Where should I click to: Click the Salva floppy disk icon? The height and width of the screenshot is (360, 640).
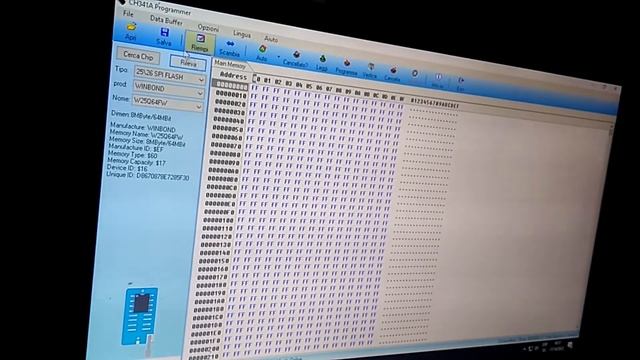pyautogui.click(x=164, y=37)
